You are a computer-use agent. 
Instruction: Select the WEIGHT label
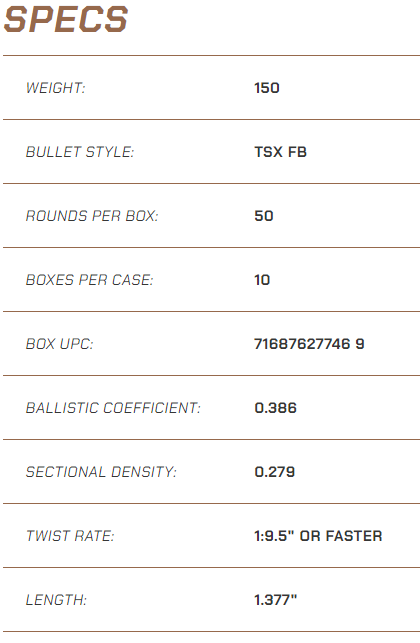click(55, 88)
